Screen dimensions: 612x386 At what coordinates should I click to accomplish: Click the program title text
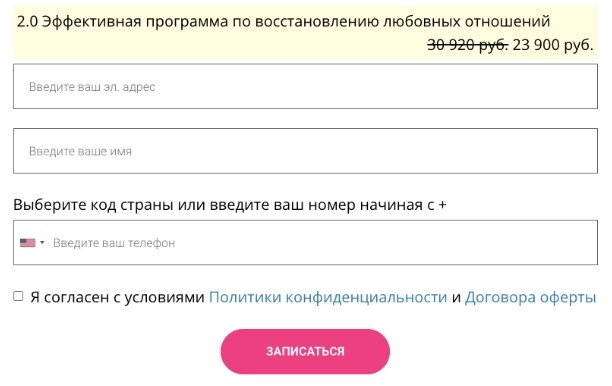(283, 21)
